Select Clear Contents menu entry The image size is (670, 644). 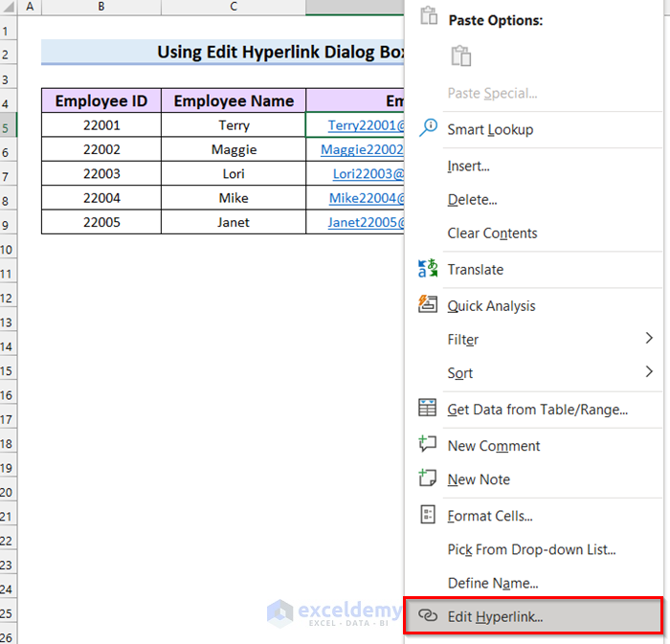pyautogui.click(x=492, y=233)
